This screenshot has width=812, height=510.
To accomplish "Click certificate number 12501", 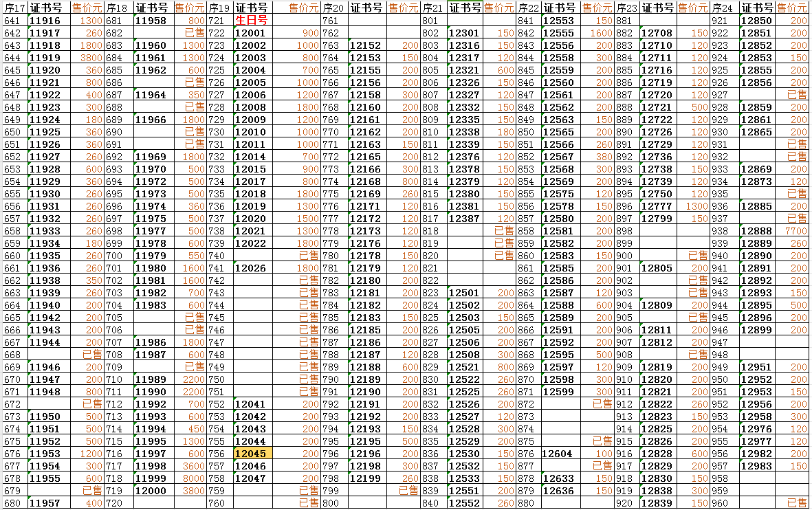I will 464,293.
